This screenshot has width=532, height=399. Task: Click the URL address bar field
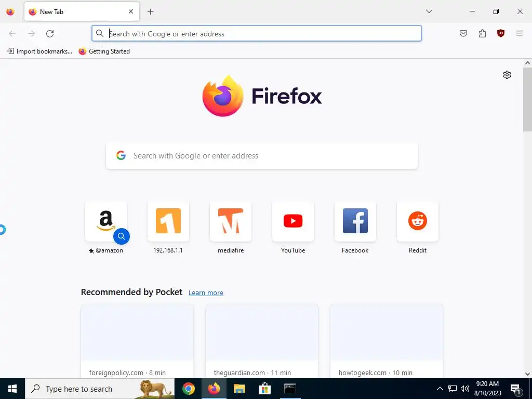point(257,34)
